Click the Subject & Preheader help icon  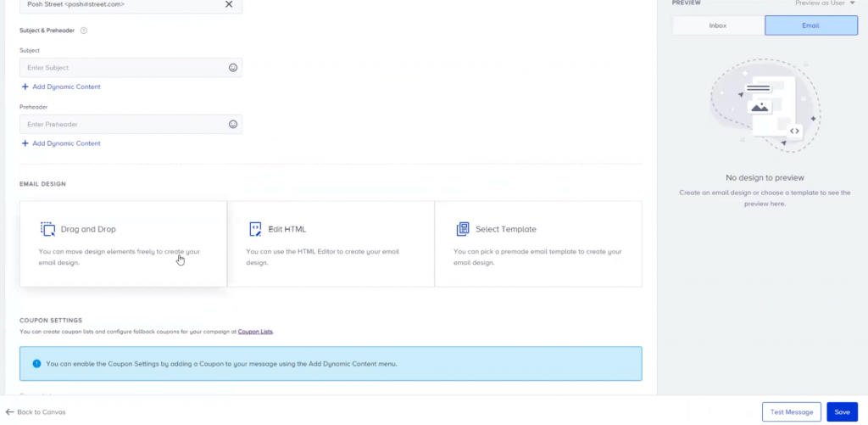[84, 31]
